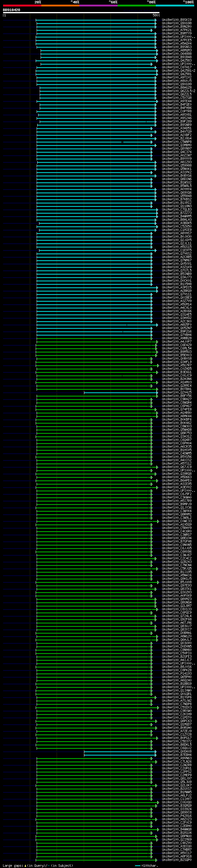Select hit label UniRef100_Q6Z2L5-2
Viewport: 197px width, 868px height.
coord(179,91)
